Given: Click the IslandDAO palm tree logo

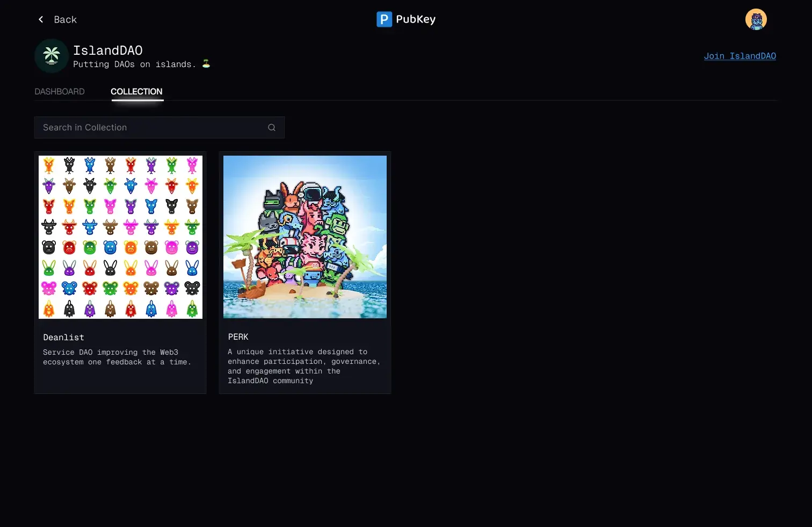Looking at the screenshot, I should (x=52, y=56).
